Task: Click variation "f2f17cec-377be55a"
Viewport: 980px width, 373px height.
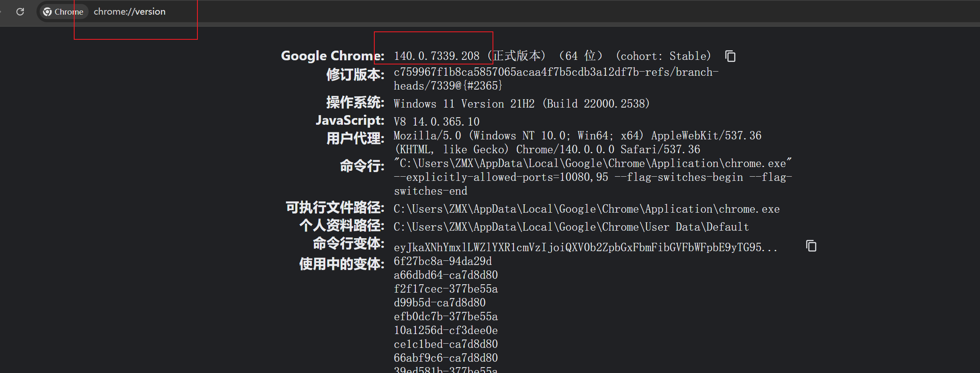Action: point(446,289)
